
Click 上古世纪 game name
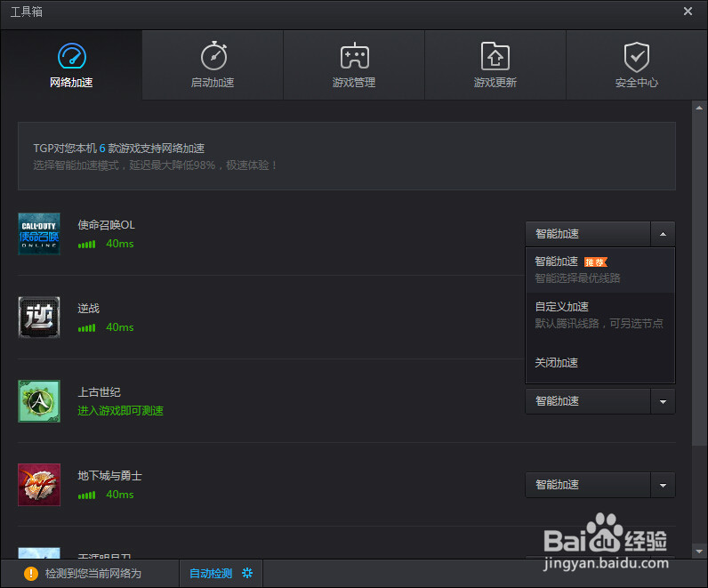pyautogui.click(x=100, y=392)
